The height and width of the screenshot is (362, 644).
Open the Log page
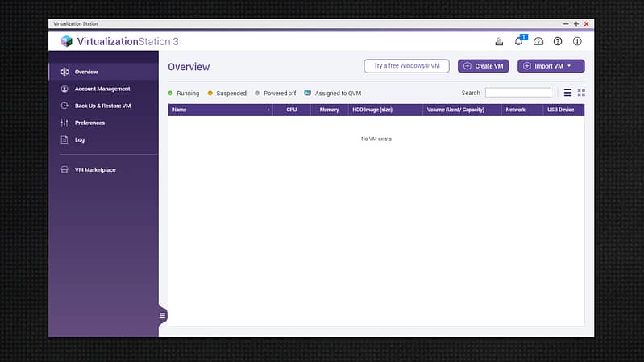pyautogui.click(x=103, y=139)
